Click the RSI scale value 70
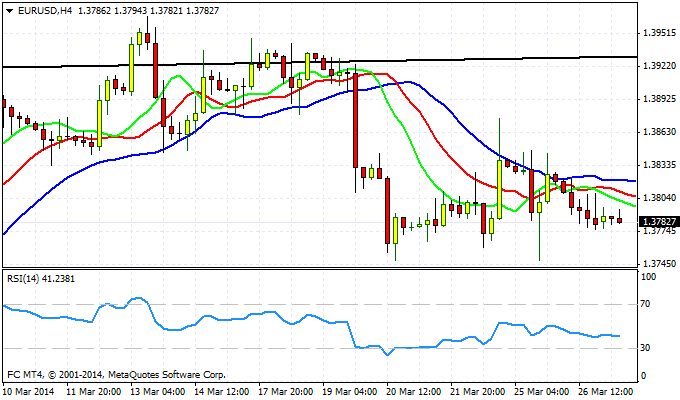The width and height of the screenshot is (680, 400). pos(646,304)
